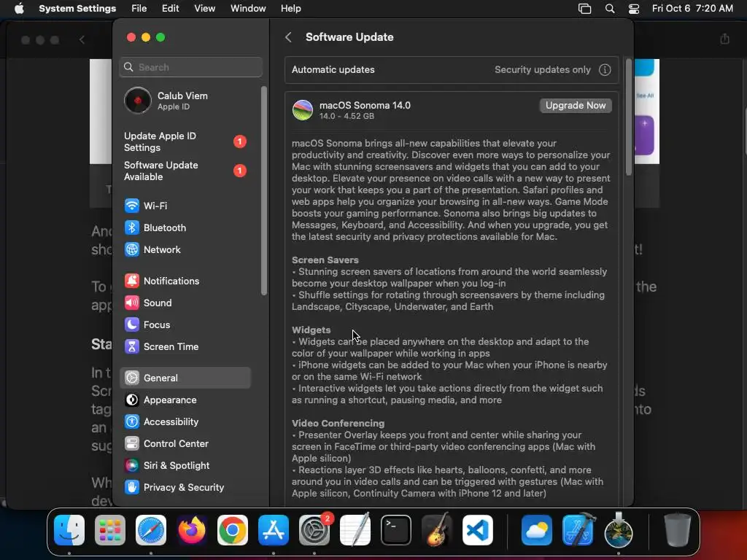The image size is (747, 560).
Task: Open Launchpad from the Dock
Action: point(110,530)
